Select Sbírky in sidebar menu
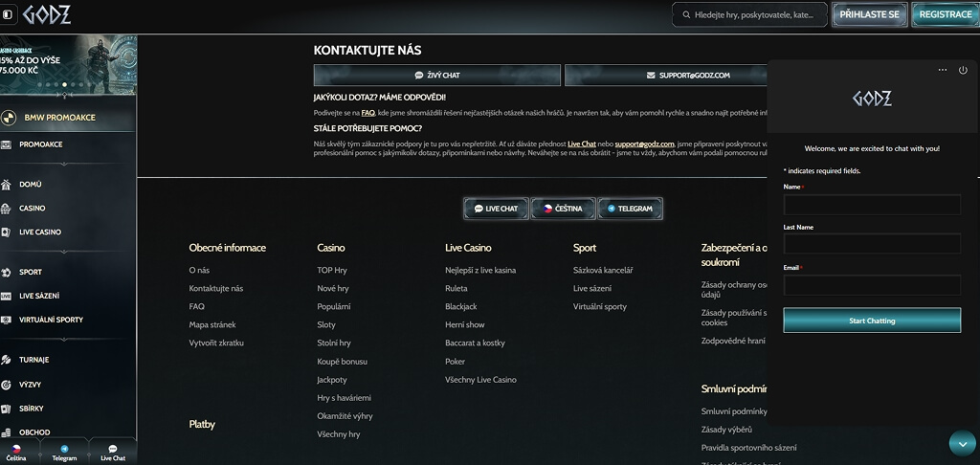Screen dimensions: 980x465 [x=32, y=409]
